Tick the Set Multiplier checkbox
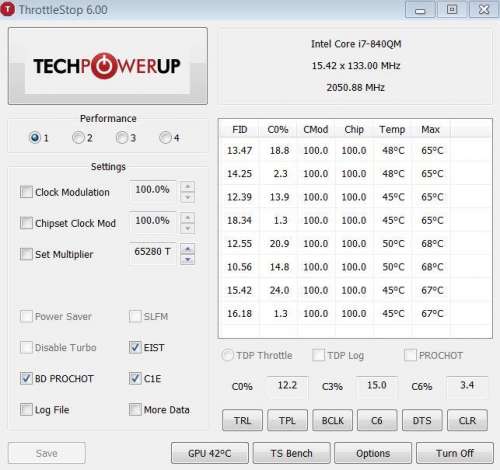This screenshot has height=470, width=500. point(26,254)
